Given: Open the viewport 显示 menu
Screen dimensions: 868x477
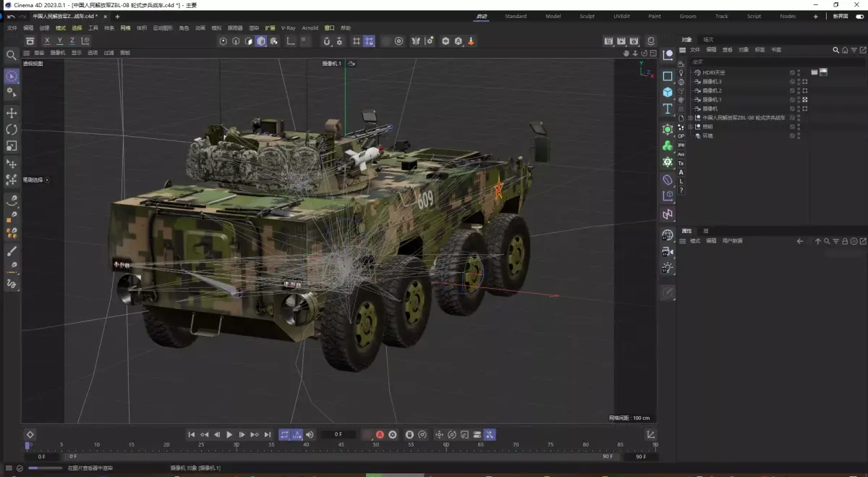Looking at the screenshot, I should coord(77,53).
